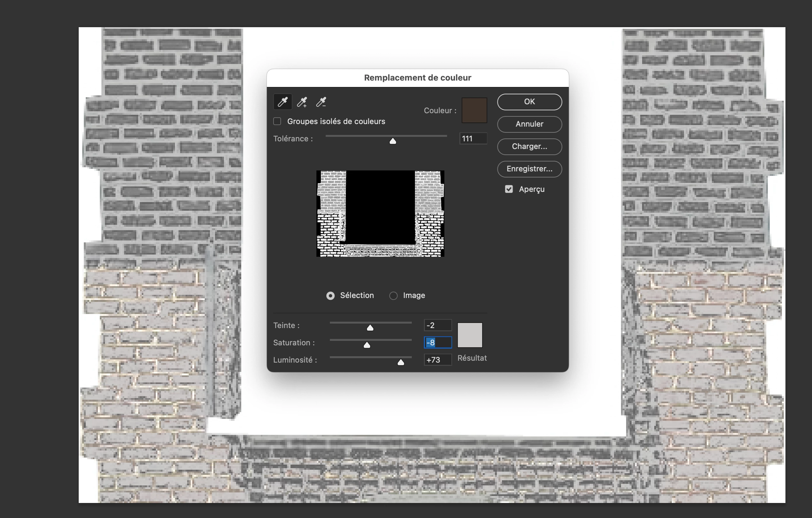This screenshot has height=518, width=812.
Task: Click the Teinte slider handle
Action: [370, 327]
